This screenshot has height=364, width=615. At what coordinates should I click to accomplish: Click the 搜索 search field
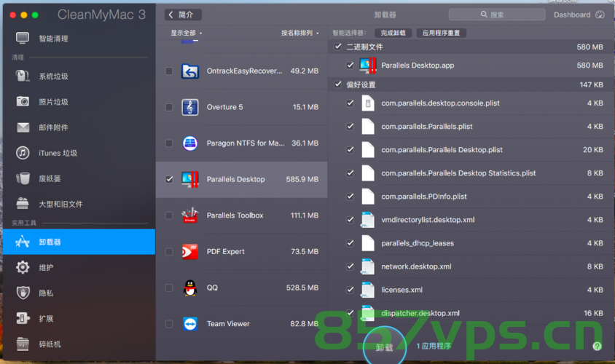point(497,15)
